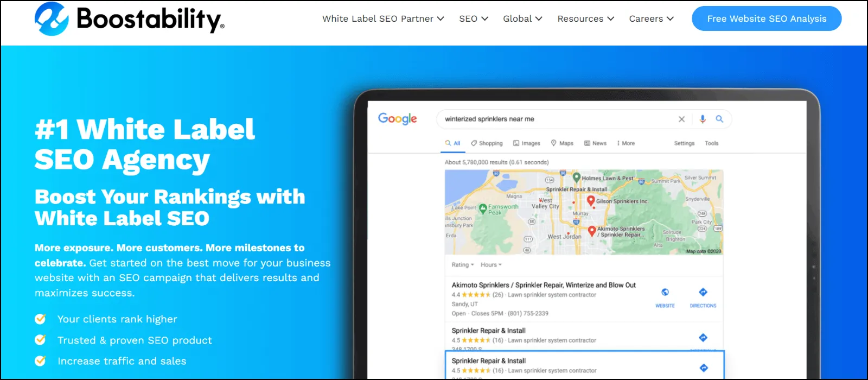
Task: Click the Directions icon in the highlighted listing
Action: (704, 368)
